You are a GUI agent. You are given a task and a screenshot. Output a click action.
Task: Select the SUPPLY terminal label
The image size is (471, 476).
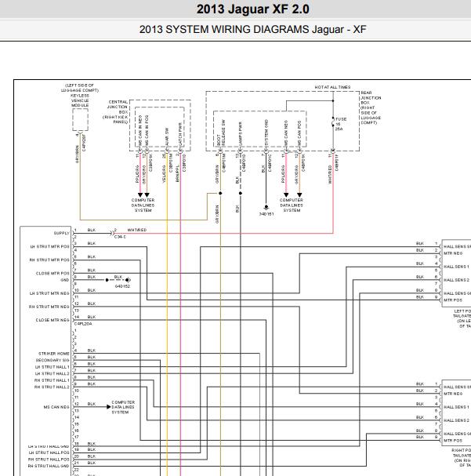pyautogui.click(x=62, y=233)
